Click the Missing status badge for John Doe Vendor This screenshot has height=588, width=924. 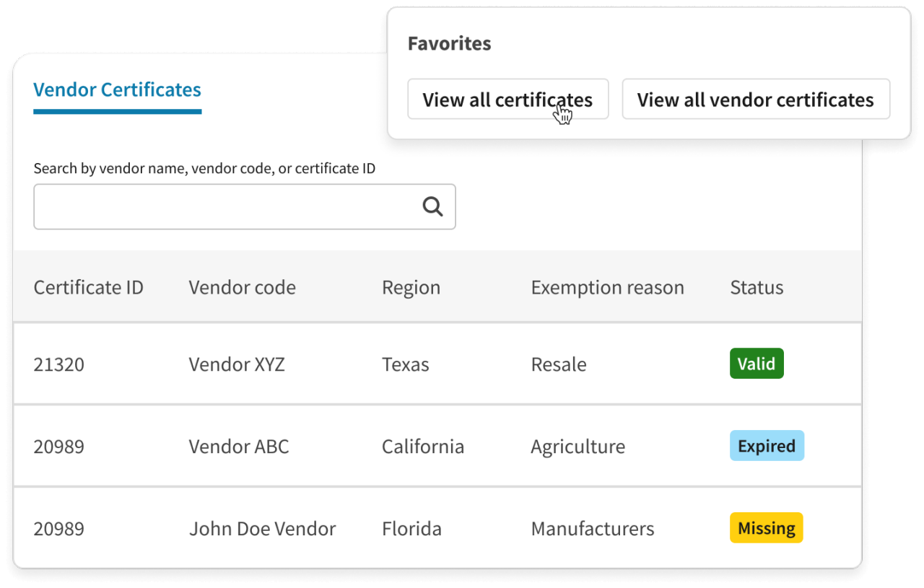click(766, 527)
